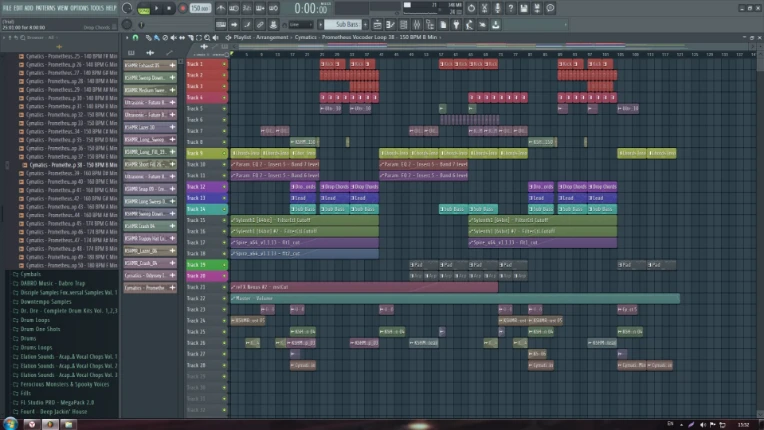Open the Playlist options arrow menu
This screenshot has height=430, width=764.
pyautogui.click(x=127, y=37)
